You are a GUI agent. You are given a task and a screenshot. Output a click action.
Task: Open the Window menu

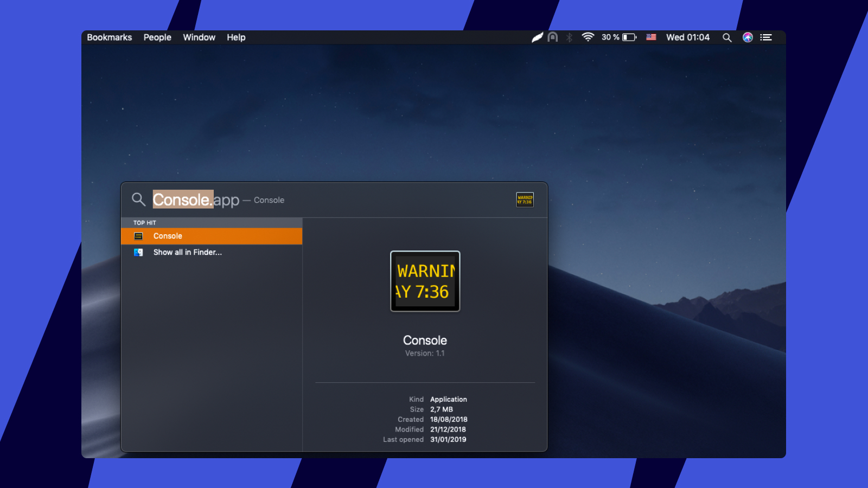click(x=199, y=37)
